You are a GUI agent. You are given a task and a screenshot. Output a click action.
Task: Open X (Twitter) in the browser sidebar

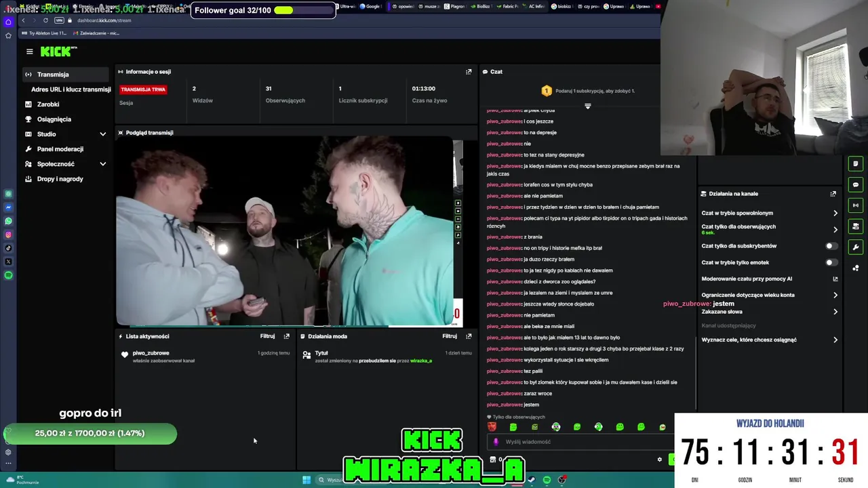(8, 262)
